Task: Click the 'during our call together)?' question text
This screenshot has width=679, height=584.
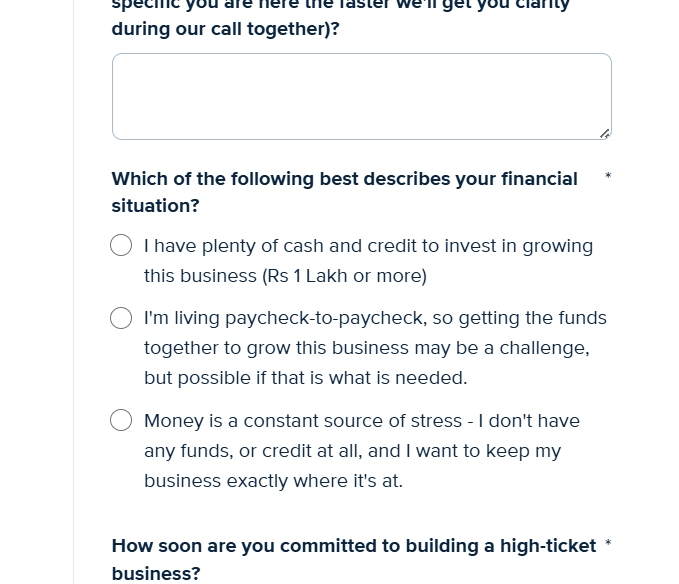Action: click(226, 29)
